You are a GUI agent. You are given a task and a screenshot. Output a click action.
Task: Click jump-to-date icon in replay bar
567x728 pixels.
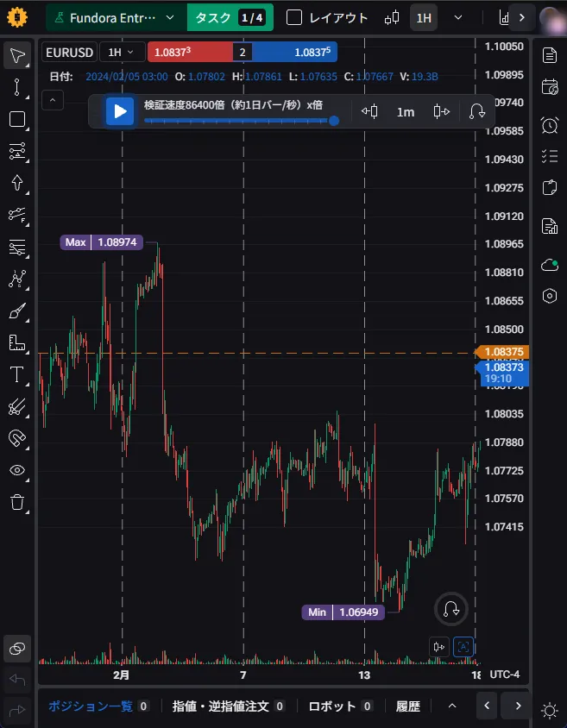477,111
